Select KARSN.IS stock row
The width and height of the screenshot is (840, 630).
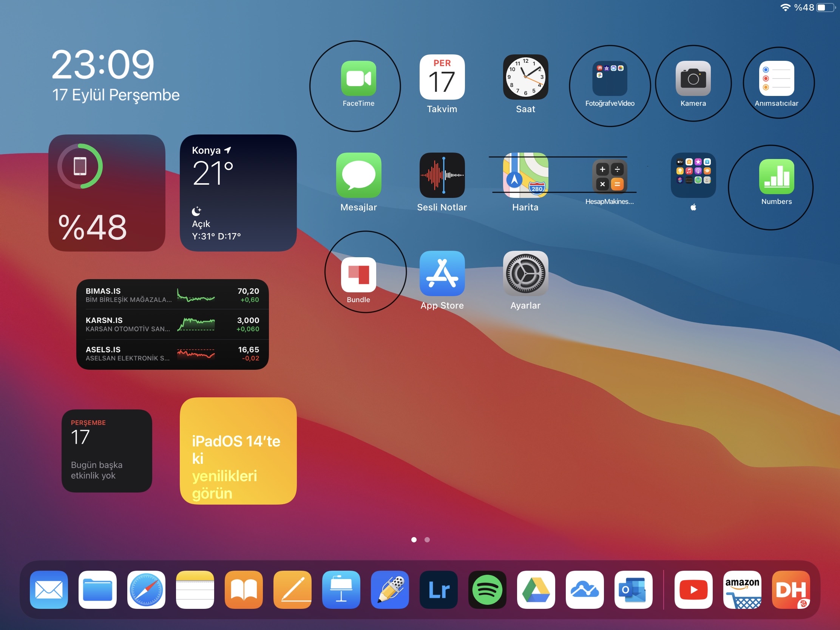[x=172, y=324]
